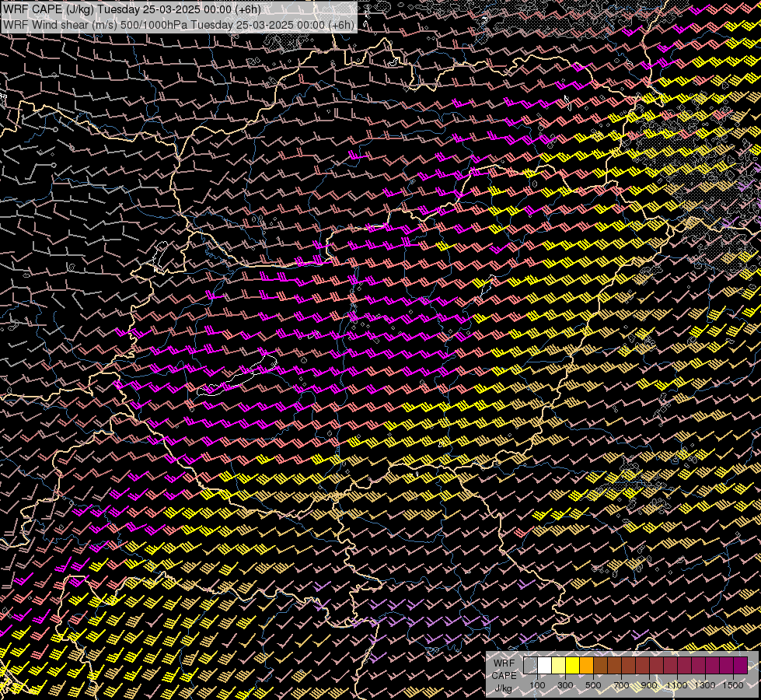
Task: Select the orange 400–500 legend swatch
Action: pyautogui.click(x=586, y=666)
